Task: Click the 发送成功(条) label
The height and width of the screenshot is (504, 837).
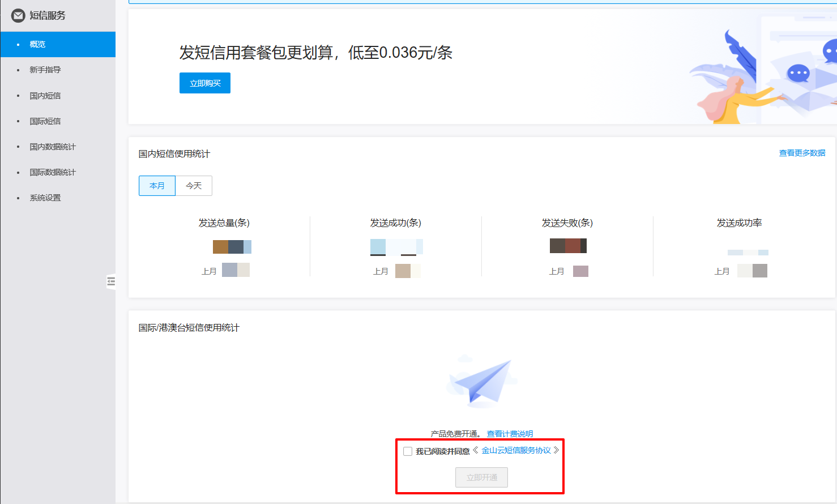Action: coord(396,223)
